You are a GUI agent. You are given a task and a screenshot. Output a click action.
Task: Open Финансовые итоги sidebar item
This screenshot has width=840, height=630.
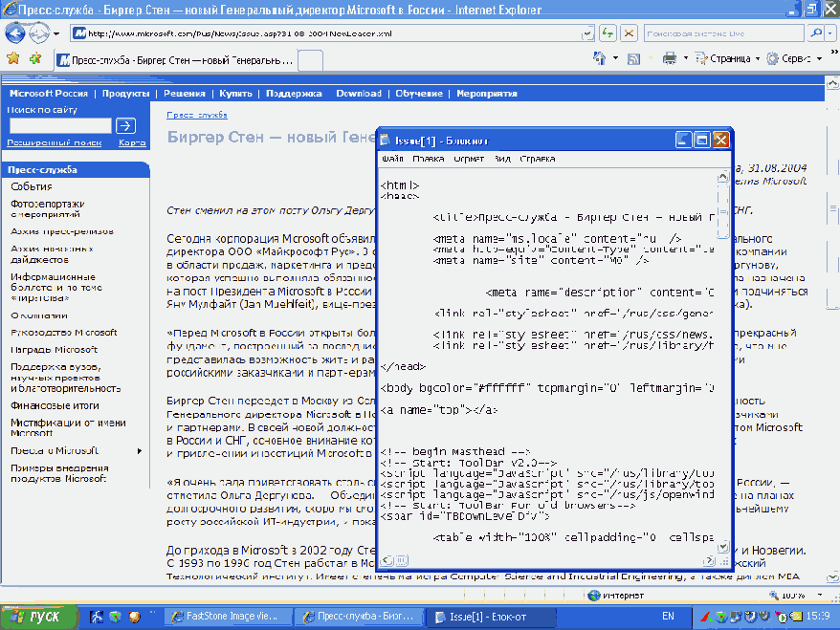coord(55,405)
